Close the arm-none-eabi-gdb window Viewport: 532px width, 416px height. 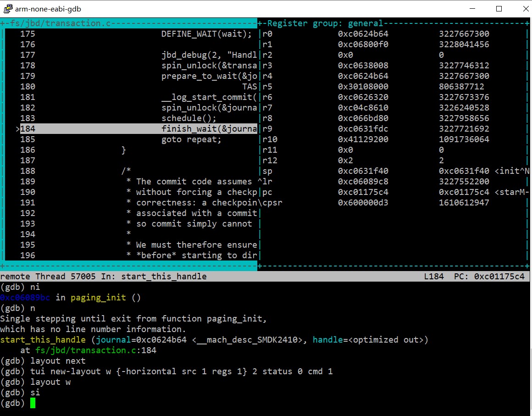(525, 8)
